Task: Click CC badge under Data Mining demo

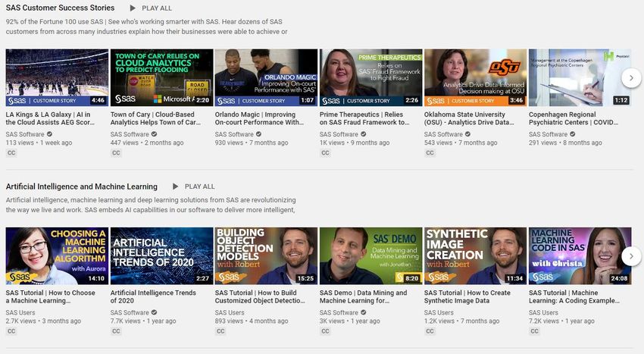Action: pos(325,331)
